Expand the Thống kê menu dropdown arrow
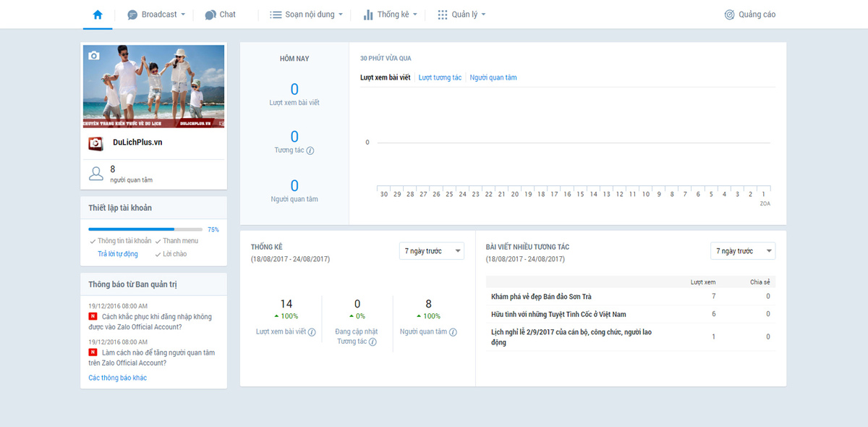 click(x=415, y=14)
